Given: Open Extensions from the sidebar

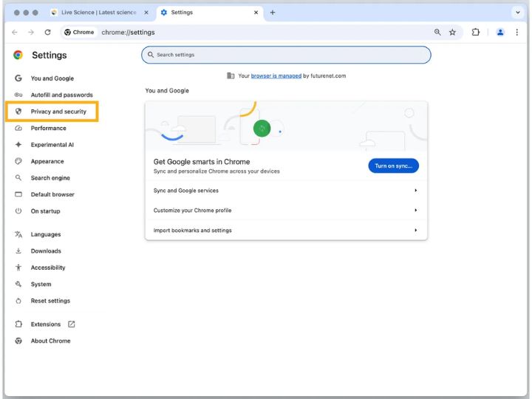Looking at the screenshot, I should pos(46,324).
